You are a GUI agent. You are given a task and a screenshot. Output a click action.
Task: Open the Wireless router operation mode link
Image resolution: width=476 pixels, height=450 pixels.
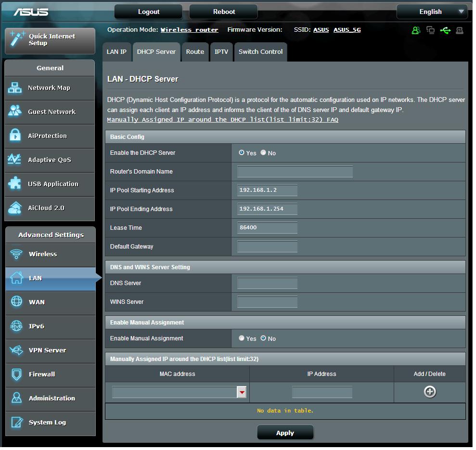190,30
